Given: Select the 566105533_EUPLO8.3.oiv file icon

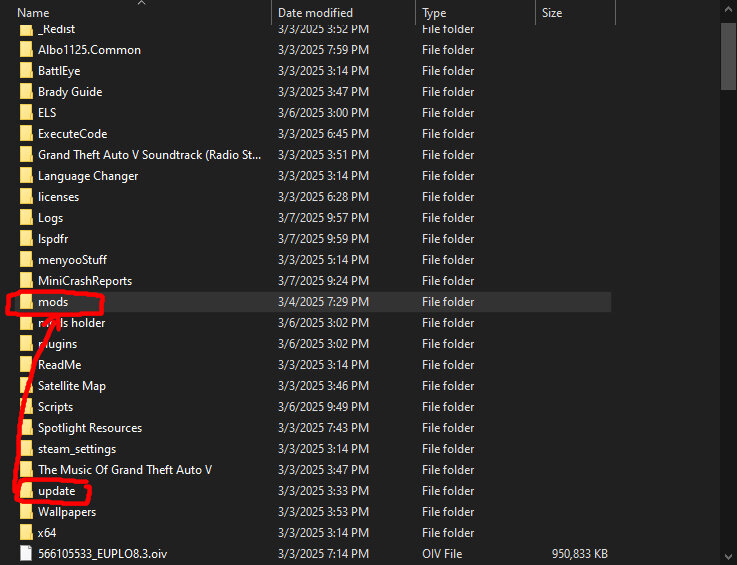Looking at the screenshot, I should [26, 554].
